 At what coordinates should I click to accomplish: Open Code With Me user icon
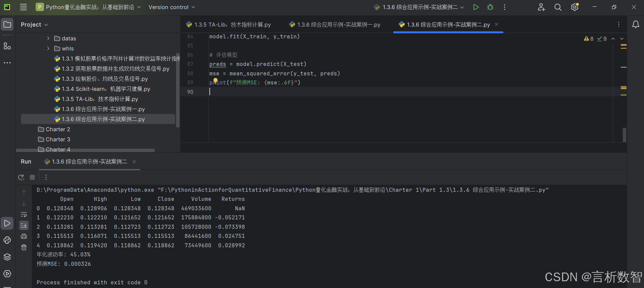pos(541,7)
